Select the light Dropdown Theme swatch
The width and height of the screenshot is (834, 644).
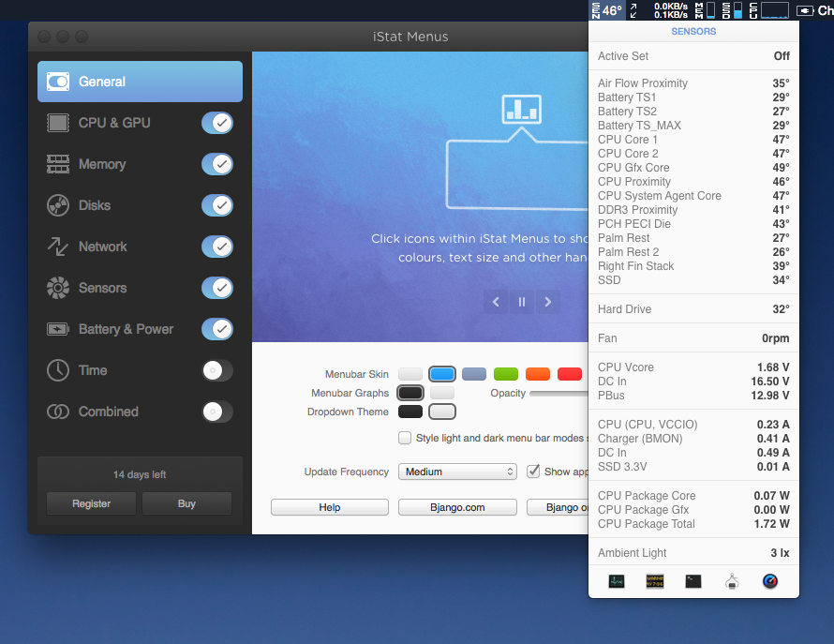coord(442,412)
